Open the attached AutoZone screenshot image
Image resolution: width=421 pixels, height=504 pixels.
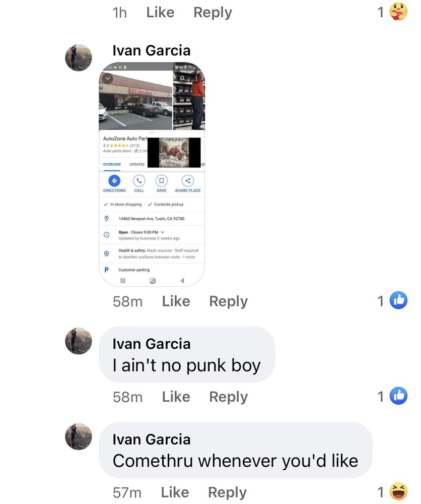point(152,174)
